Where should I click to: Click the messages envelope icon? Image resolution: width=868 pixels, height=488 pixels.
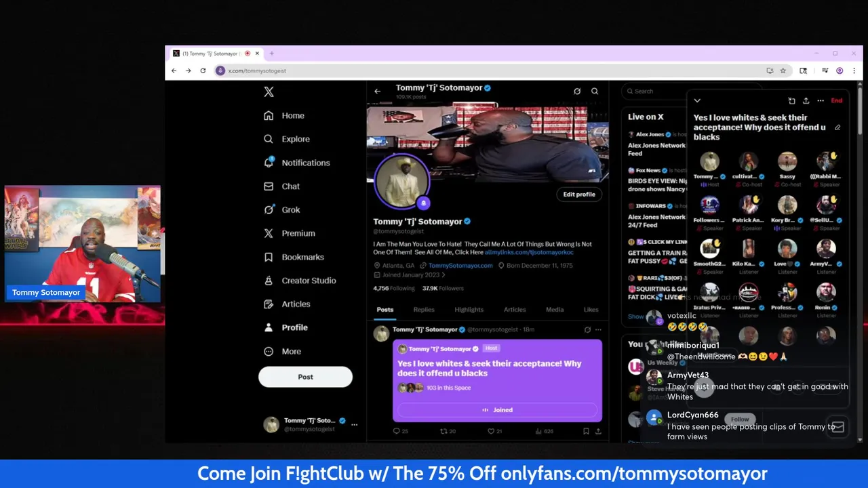point(837,426)
